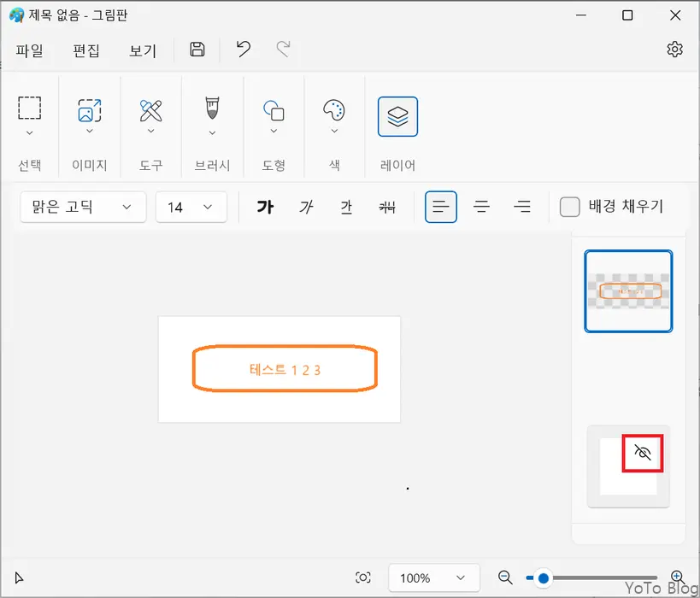Viewport: 700px width, 598px height.
Task: Open the 맑은 고딕 font dropdown
Action: tap(82, 207)
